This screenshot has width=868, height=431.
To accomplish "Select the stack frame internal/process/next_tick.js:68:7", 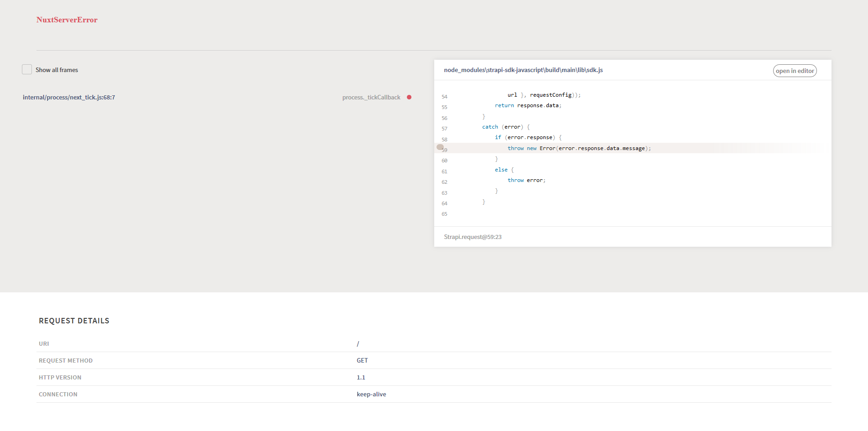I will (x=69, y=97).
